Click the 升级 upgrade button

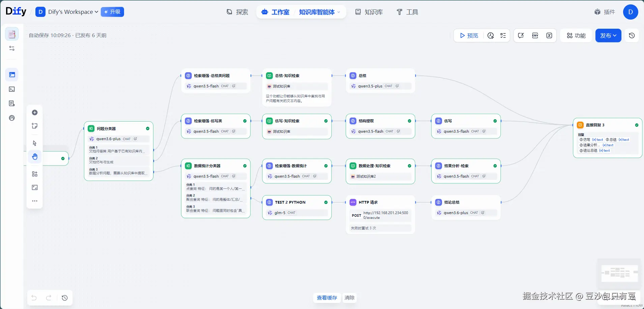112,12
